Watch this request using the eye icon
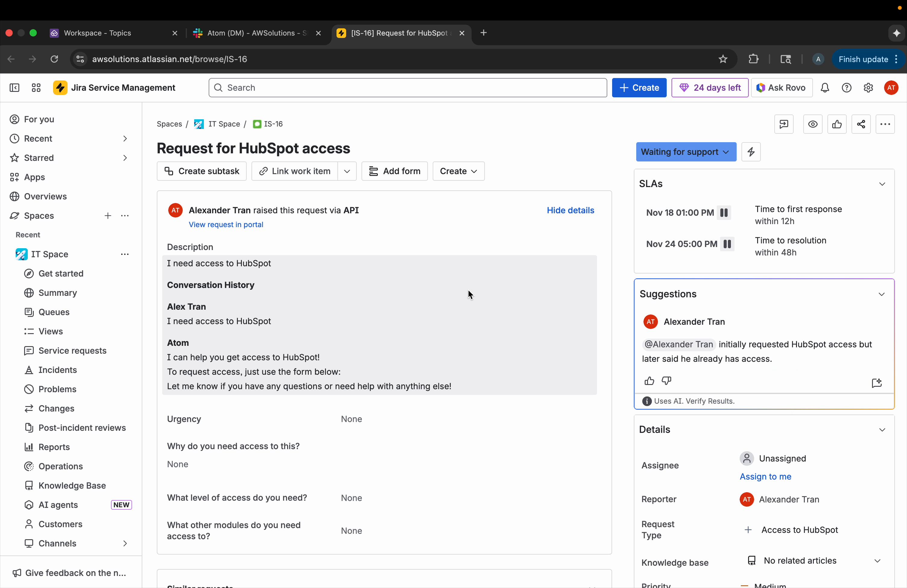Viewport: 907px width, 588px height. pyautogui.click(x=813, y=124)
